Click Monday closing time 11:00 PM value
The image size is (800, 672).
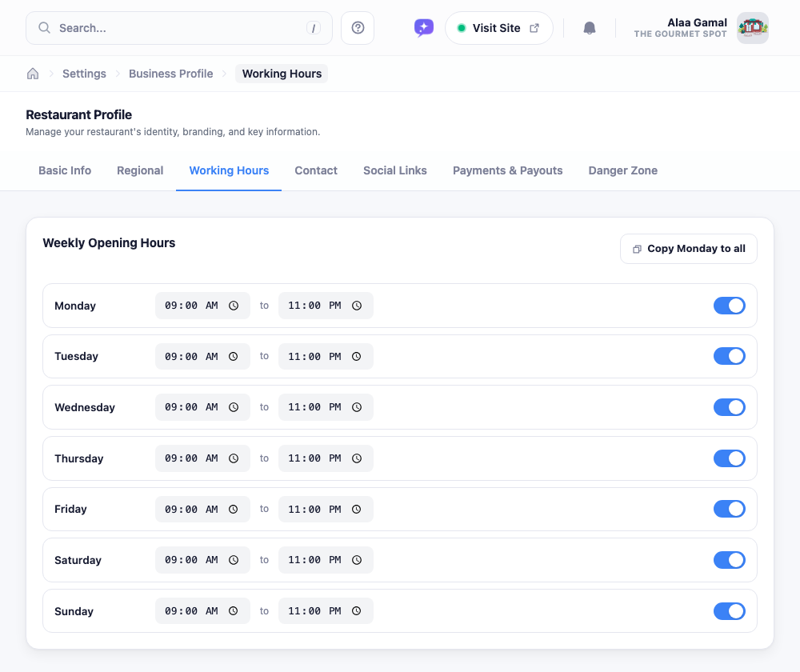[x=314, y=306]
